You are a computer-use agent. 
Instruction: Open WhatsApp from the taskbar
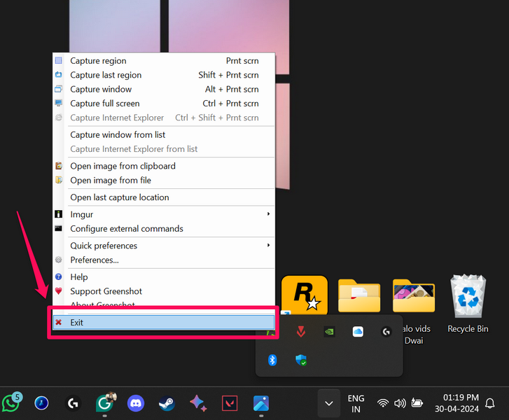click(11, 403)
